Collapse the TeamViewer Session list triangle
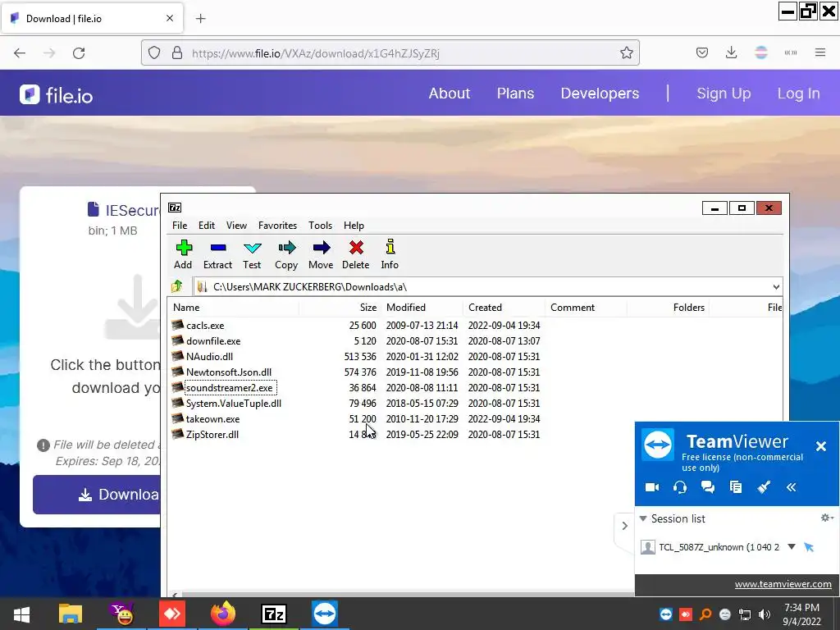 coord(643,518)
